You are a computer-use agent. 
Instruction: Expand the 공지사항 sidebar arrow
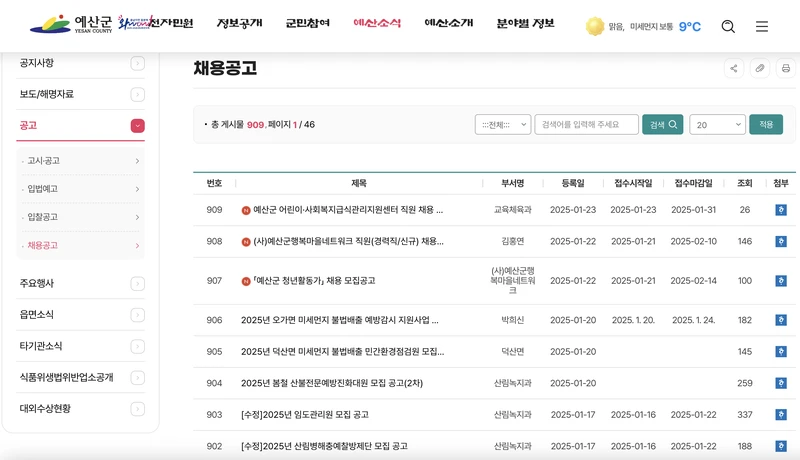[x=138, y=63]
